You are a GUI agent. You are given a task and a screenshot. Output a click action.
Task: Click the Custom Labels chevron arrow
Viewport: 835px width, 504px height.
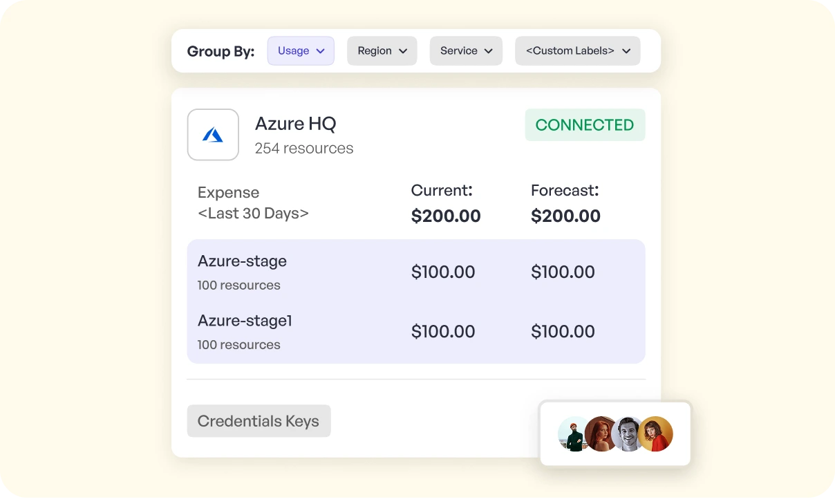pos(626,50)
